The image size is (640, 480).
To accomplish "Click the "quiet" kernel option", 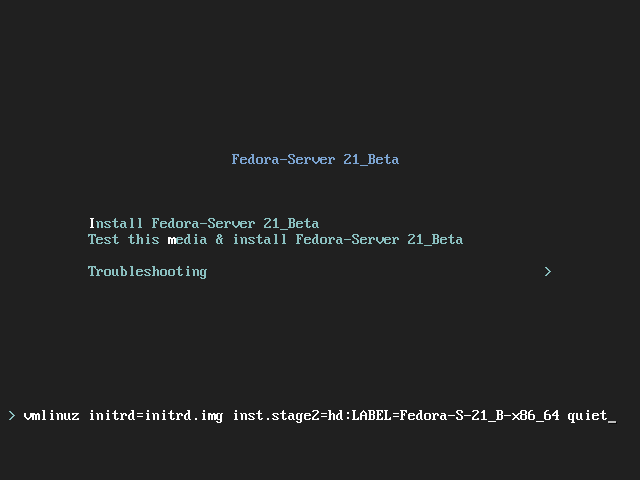I will coord(587,415).
